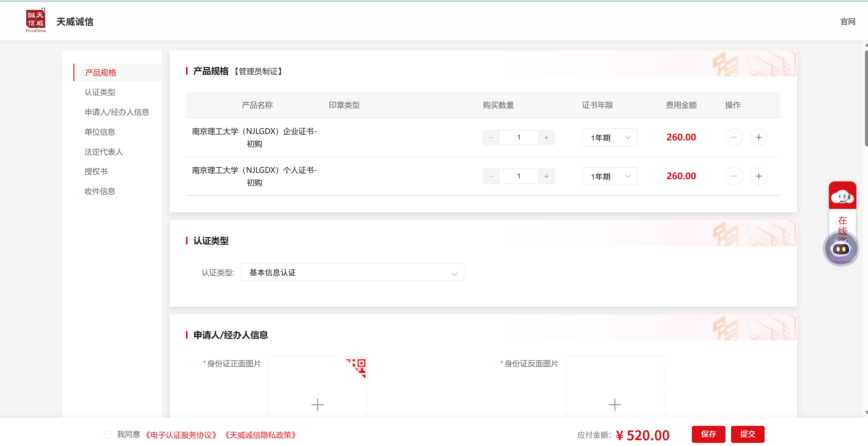Open the 《电子认证服务协议》 link

181,435
